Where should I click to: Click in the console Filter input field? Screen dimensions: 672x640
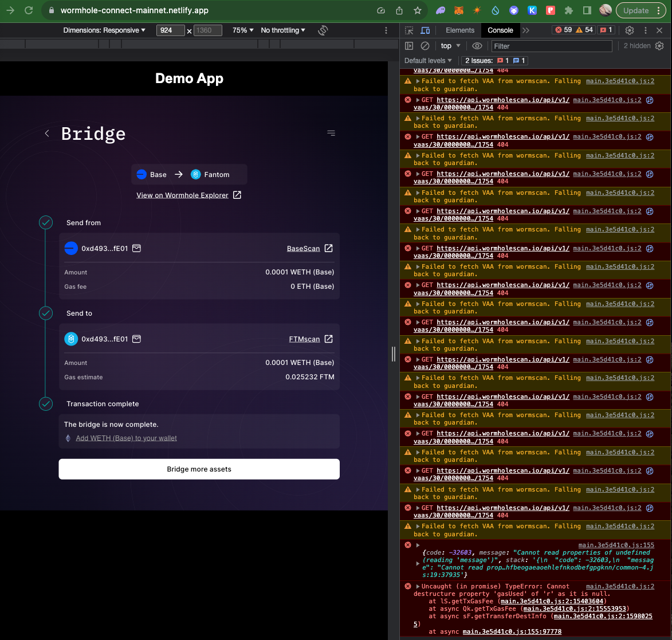pos(550,46)
